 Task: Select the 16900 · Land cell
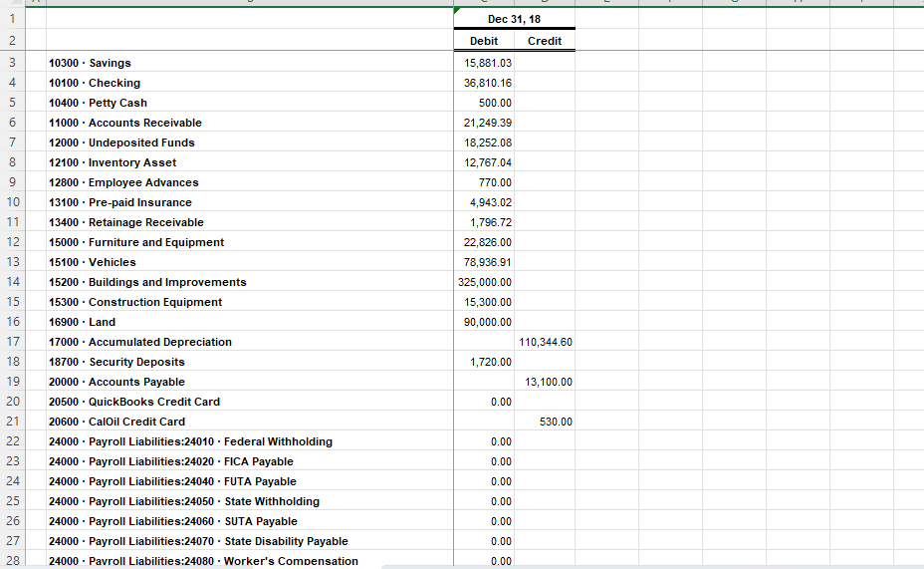coord(250,322)
